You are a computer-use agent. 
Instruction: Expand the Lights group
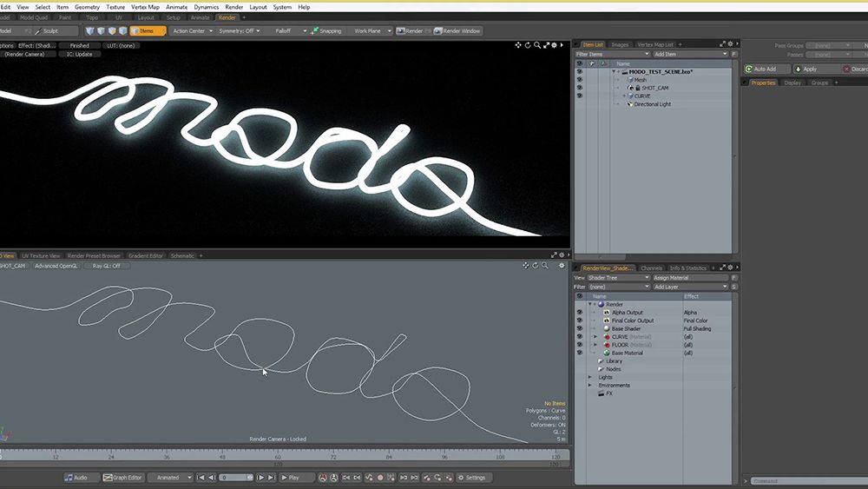click(x=589, y=377)
